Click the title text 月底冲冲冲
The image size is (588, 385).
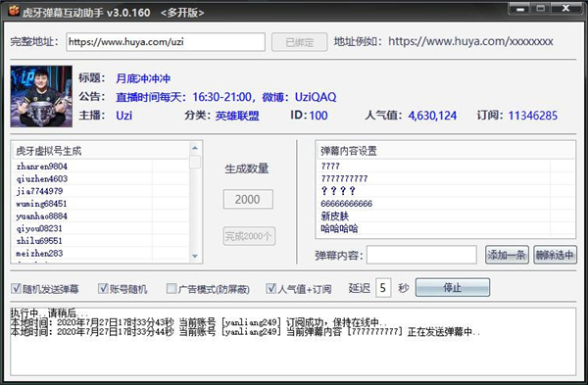(143, 78)
